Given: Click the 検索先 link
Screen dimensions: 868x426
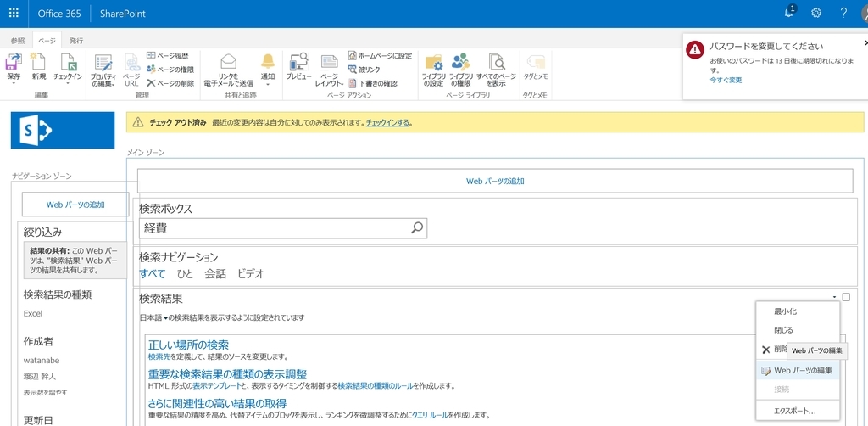Looking at the screenshot, I should (x=159, y=356).
